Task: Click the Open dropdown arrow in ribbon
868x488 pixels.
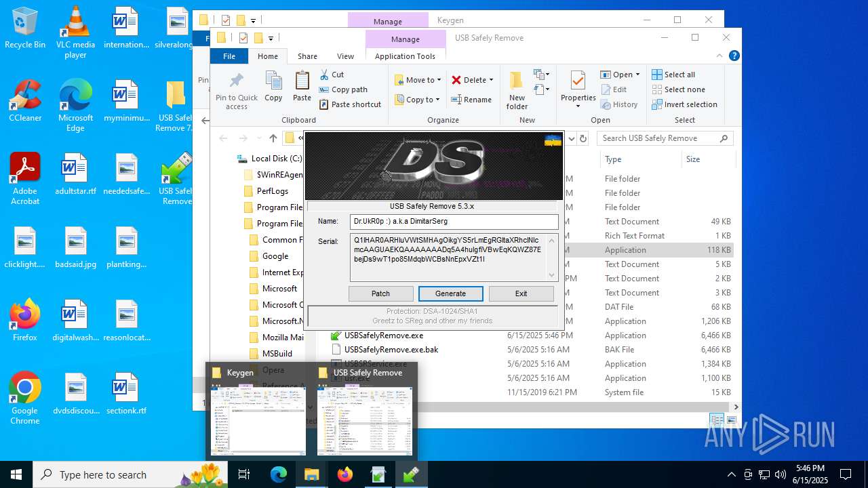Action: (x=637, y=75)
